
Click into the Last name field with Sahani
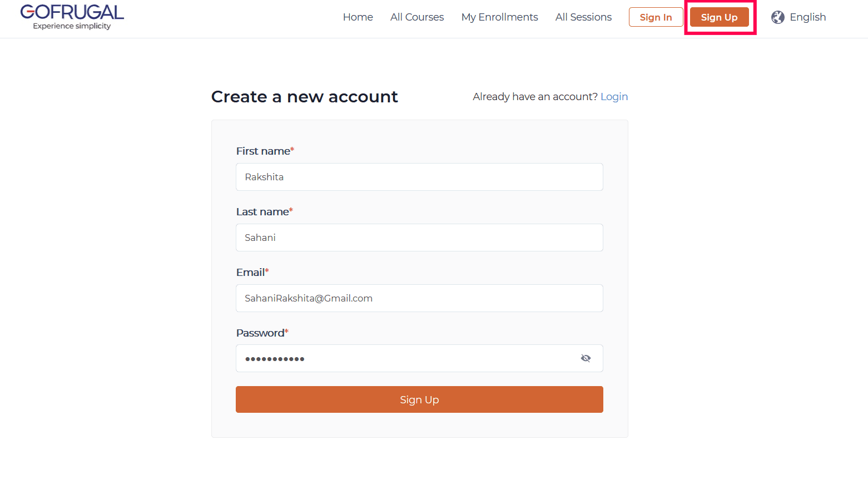[419, 238]
